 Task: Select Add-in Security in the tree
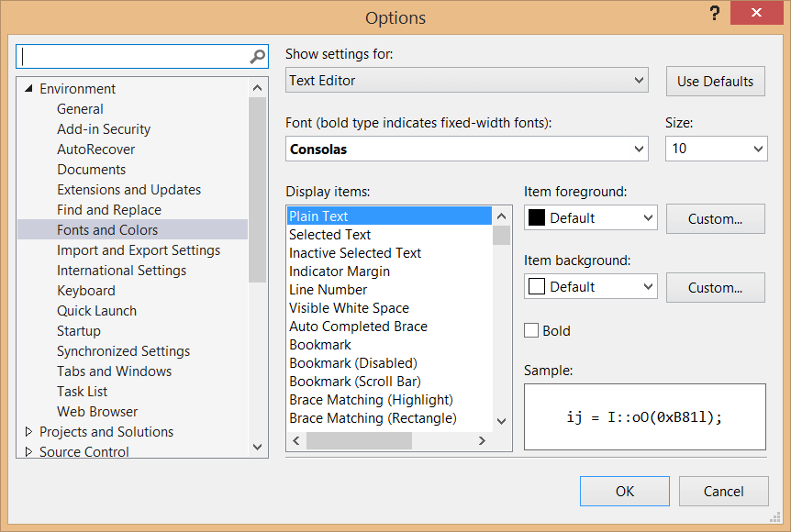(x=104, y=129)
